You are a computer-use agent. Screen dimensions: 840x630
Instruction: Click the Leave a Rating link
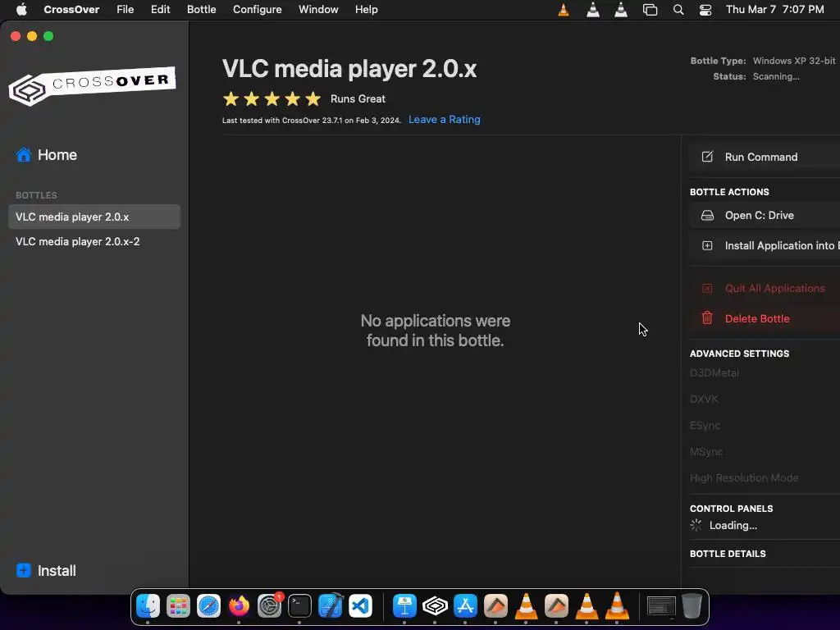[x=444, y=120]
